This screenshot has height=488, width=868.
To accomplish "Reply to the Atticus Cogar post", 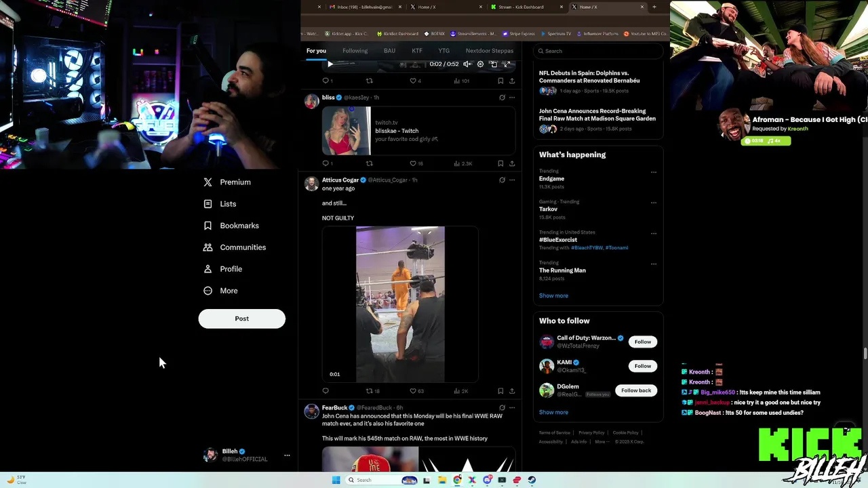I will pos(325,391).
